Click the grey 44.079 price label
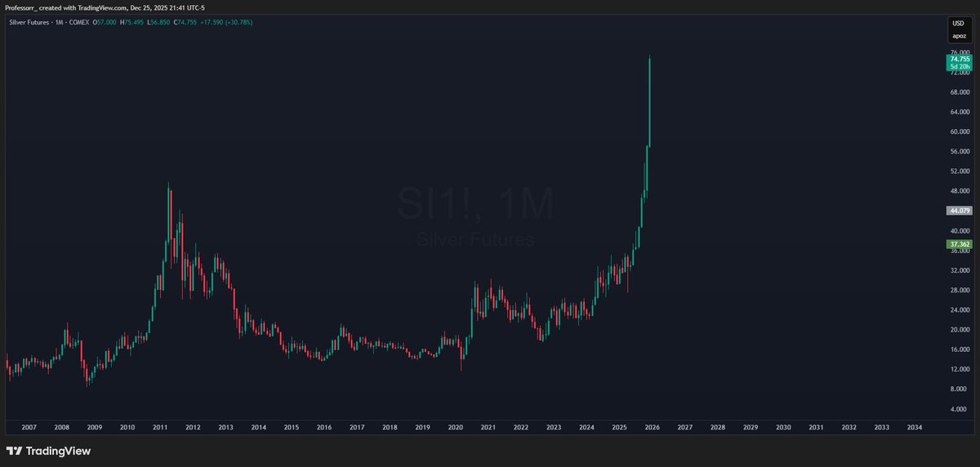Image resolution: width=980 pixels, height=467 pixels. pos(959,211)
